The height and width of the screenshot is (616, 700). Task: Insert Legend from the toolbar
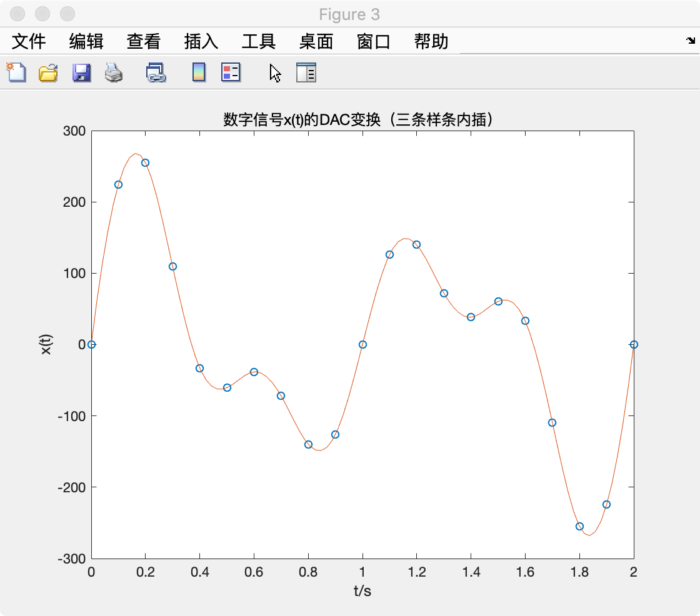[x=231, y=72]
